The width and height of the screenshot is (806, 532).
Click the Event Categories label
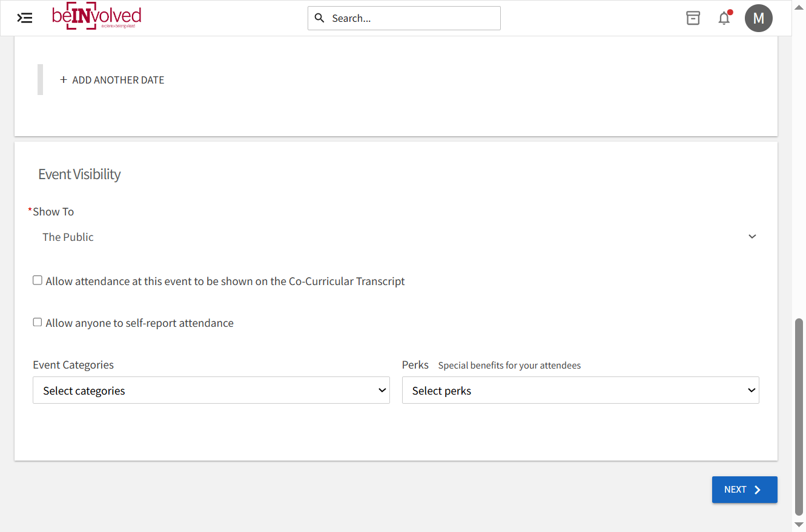coord(73,365)
